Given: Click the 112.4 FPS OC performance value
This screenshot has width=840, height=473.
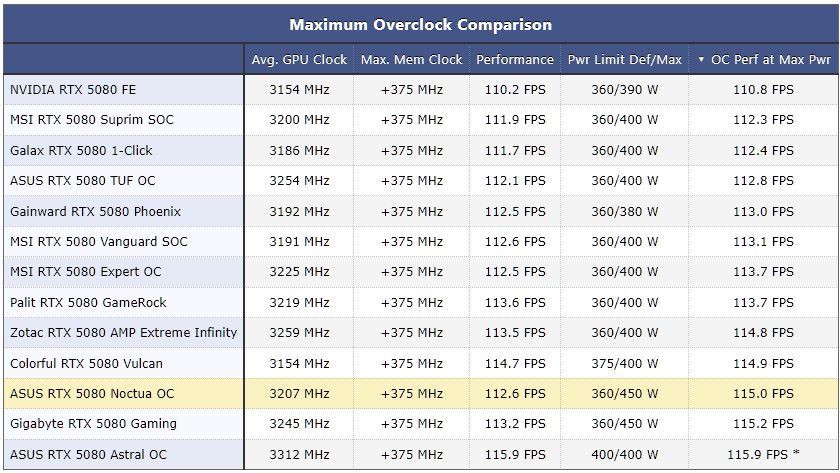Looking at the screenshot, I should (763, 151).
